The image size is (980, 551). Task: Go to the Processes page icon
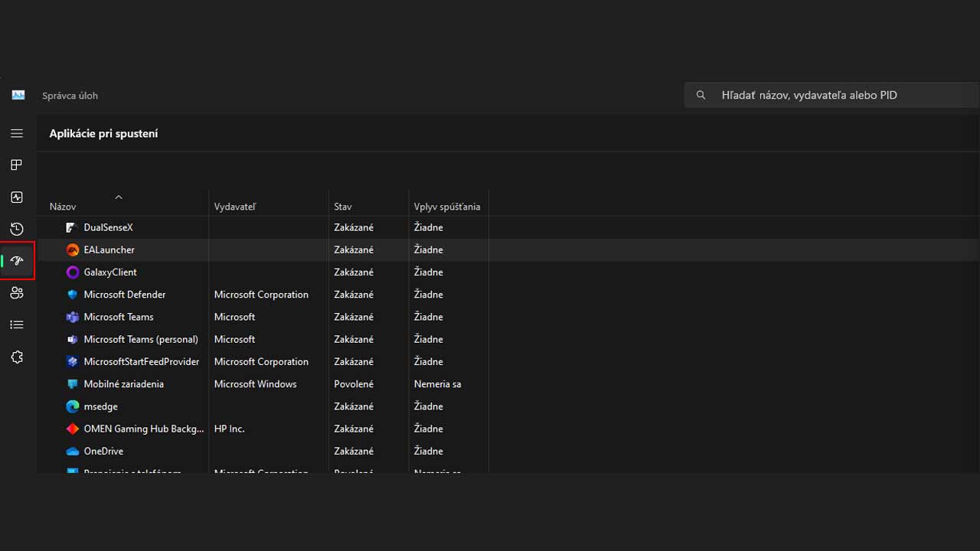coord(17,165)
